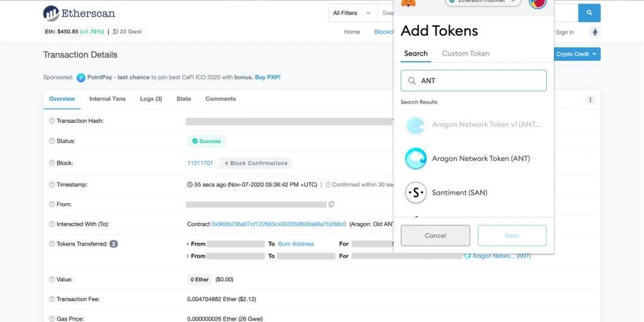Image resolution: width=644 pixels, height=322 pixels.
Task: Open the Ethereum Mainnet network selector
Action: (x=484, y=2)
